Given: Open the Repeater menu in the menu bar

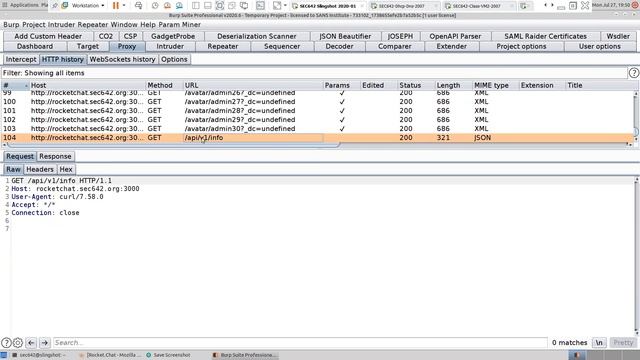Looking at the screenshot, I should 93,24.
